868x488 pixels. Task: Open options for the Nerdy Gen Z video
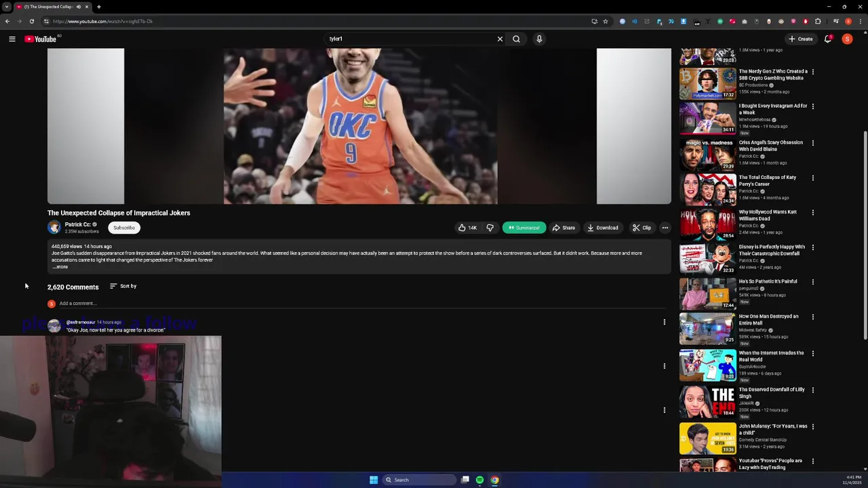[x=813, y=72]
